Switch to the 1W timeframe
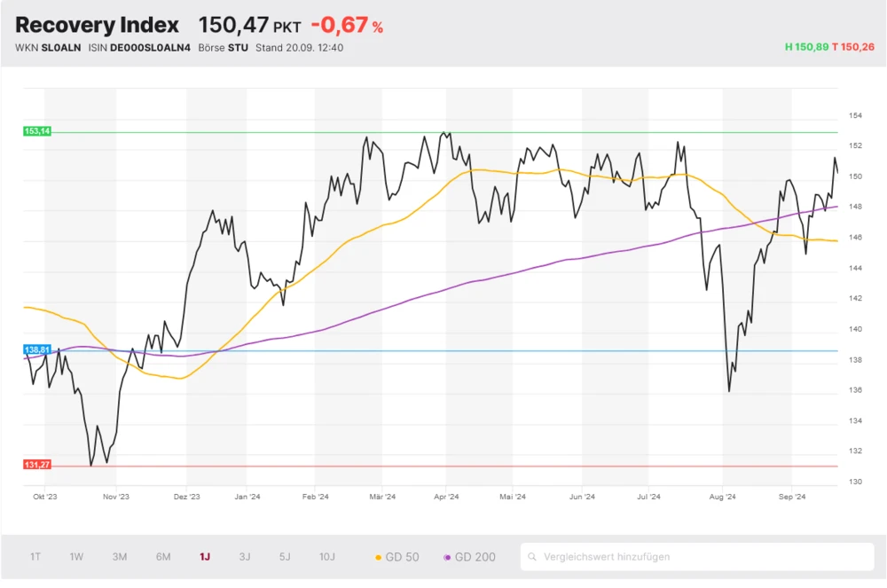This screenshot has height=588, width=887. pos(76,556)
